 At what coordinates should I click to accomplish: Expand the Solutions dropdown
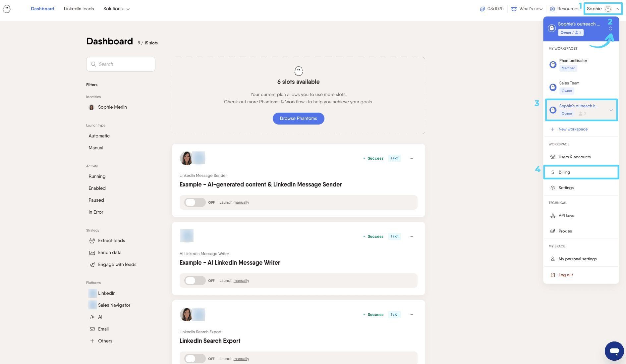[116, 9]
